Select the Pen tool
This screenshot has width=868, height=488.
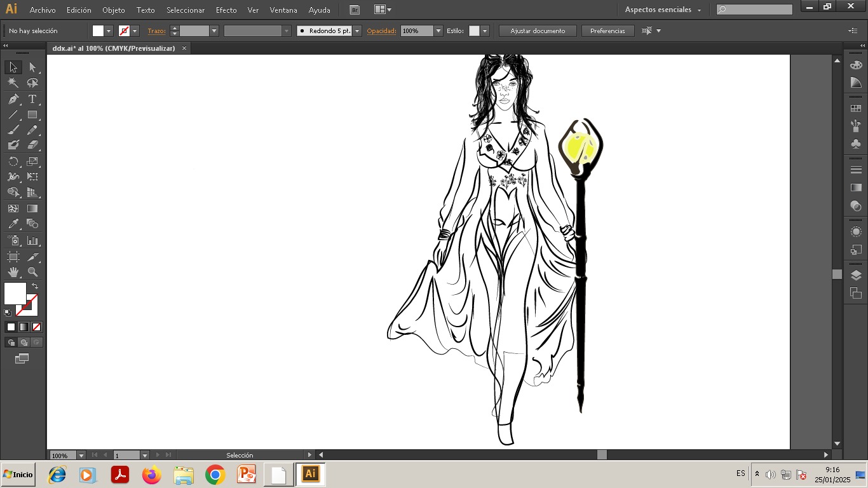[x=13, y=99]
